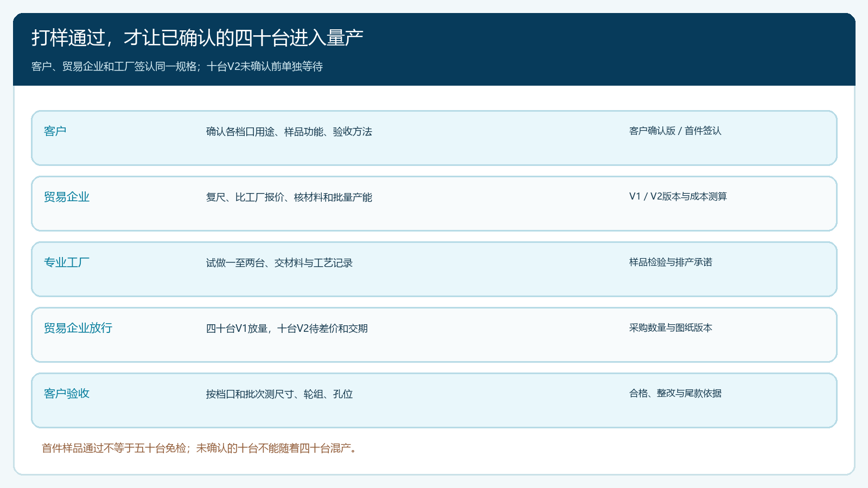Select the 贸易企业放行 row label
This screenshot has width=868, height=488.
[x=78, y=328]
